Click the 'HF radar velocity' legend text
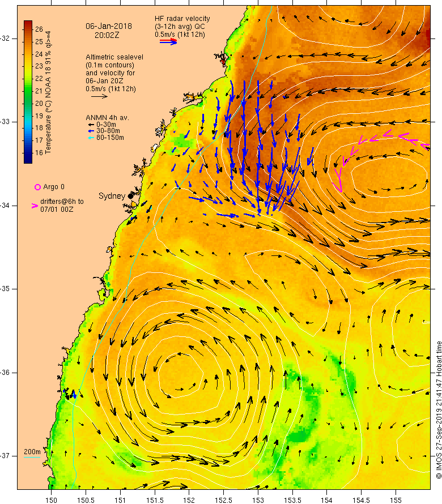The height and width of the screenshot is (504, 442). 182,19
